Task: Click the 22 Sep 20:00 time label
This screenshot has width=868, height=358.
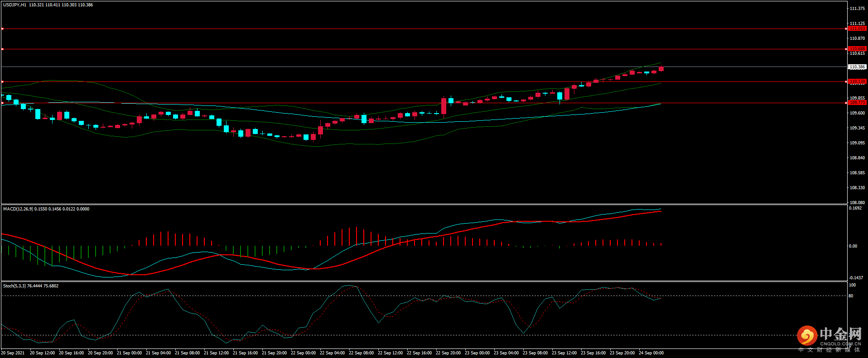Action: tap(448, 353)
